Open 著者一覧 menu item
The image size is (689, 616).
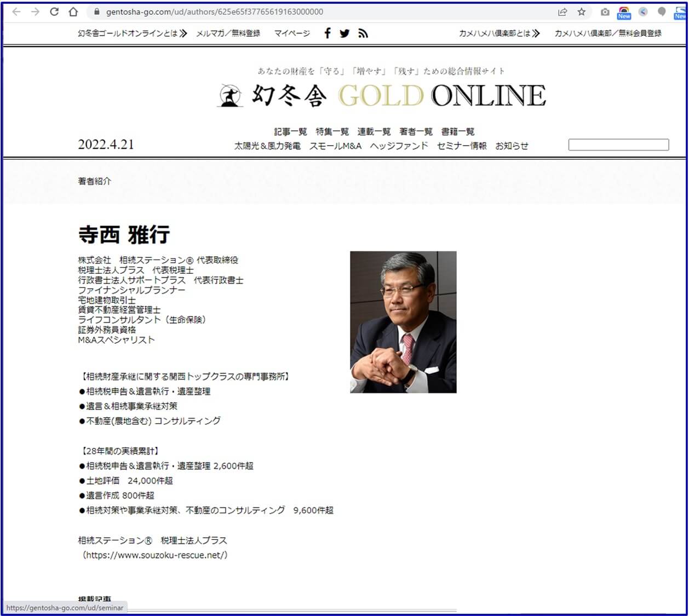click(416, 131)
